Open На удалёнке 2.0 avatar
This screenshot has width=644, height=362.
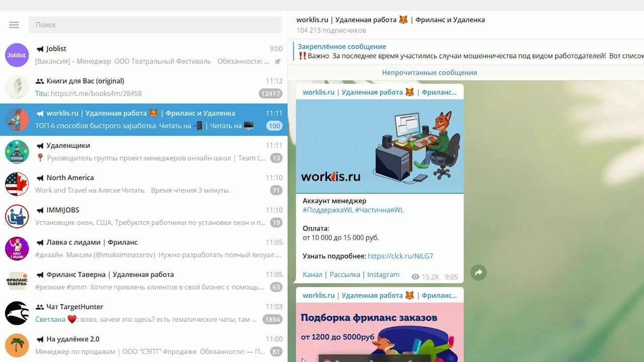tap(17, 345)
